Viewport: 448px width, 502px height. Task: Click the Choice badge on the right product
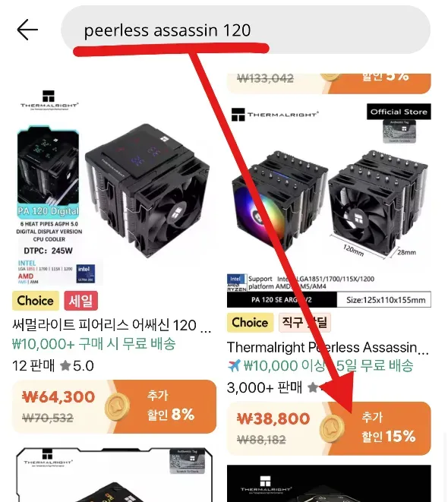(251, 323)
